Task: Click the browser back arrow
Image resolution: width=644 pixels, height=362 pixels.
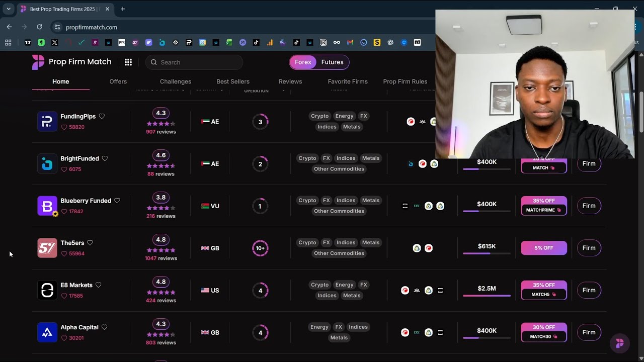Action: 9,27
